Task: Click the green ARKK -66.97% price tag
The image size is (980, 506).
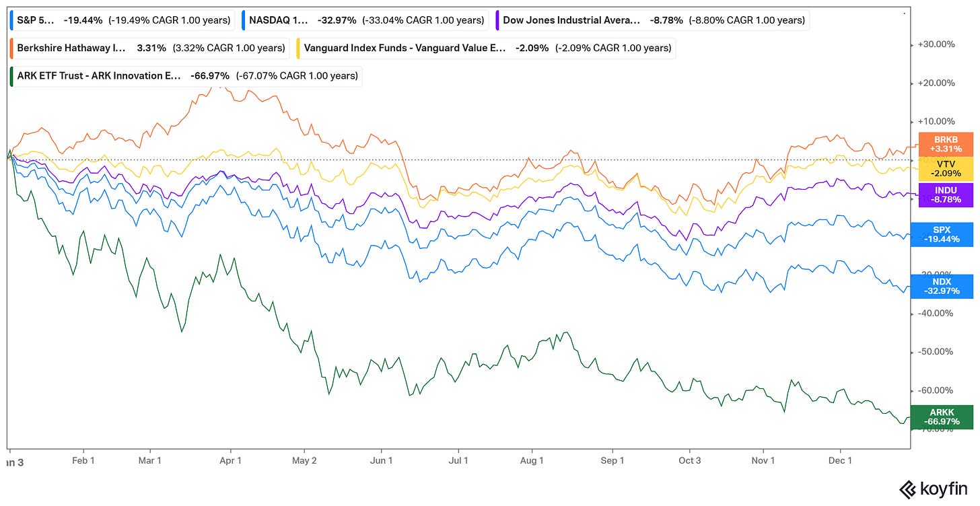Action: click(941, 417)
